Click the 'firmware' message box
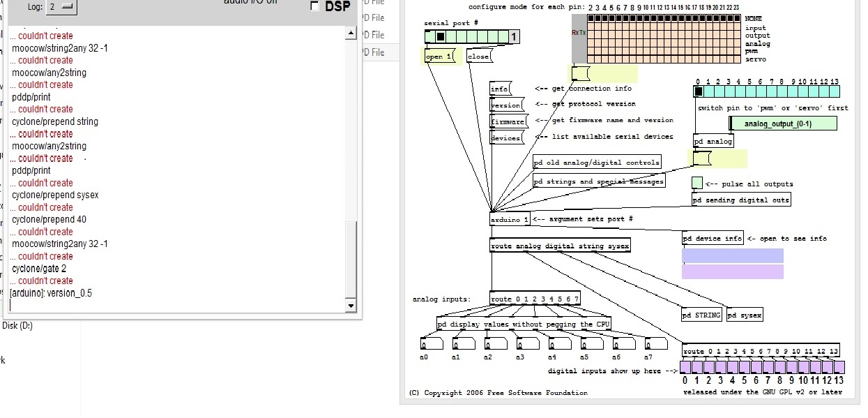Screen dimensions: 868x418 point(508,121)
